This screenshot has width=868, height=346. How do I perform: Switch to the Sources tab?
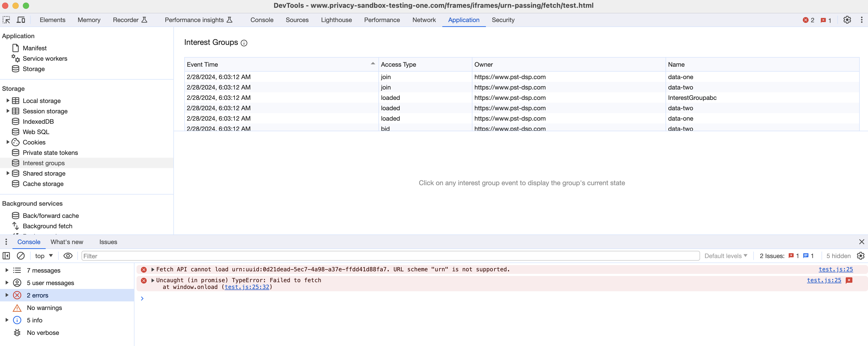click(x=297, y=20)
